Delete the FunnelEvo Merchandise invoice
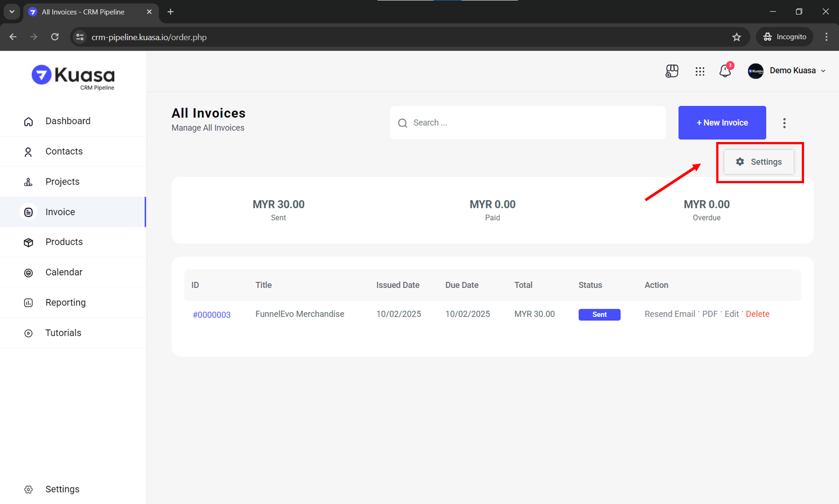 757,314
